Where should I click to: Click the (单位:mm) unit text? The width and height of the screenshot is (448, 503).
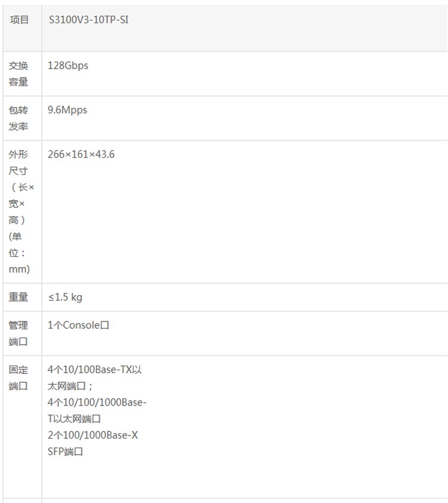(x=19, y=253)
